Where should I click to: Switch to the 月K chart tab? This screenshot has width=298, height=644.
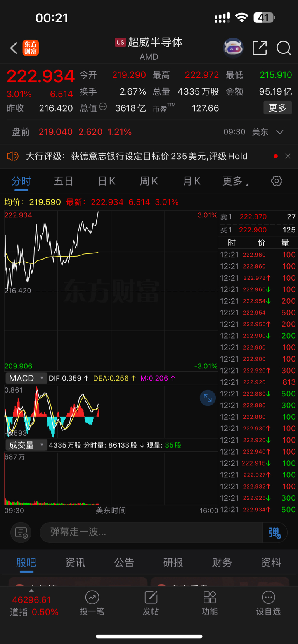tap(192, 181)
